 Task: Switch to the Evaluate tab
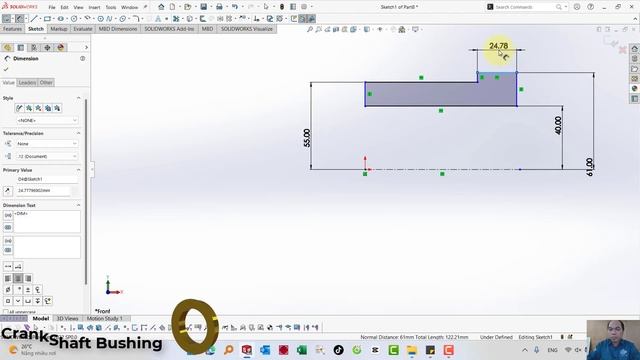tap(83, 29)
